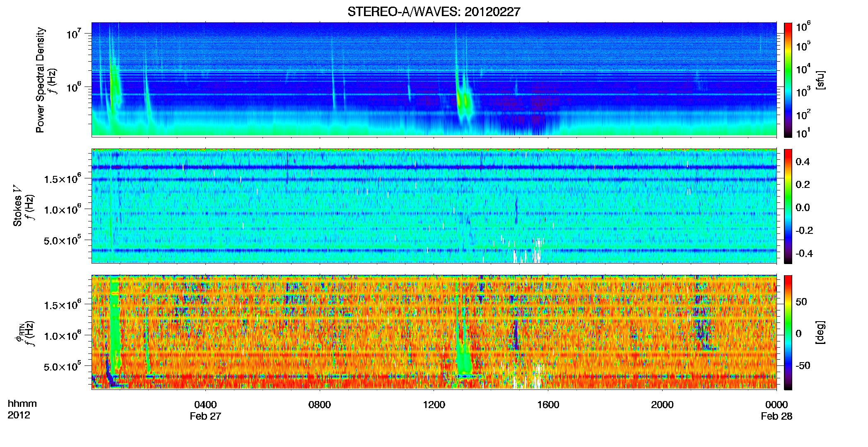Click the 2000 time tick label

pyautogui.click(x=662, y=405)
